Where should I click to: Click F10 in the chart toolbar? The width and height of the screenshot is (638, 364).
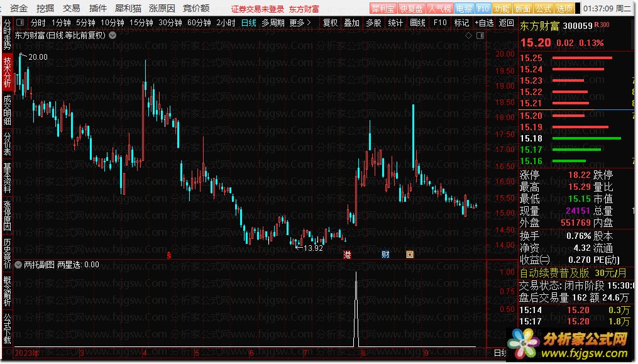[440, 23]
